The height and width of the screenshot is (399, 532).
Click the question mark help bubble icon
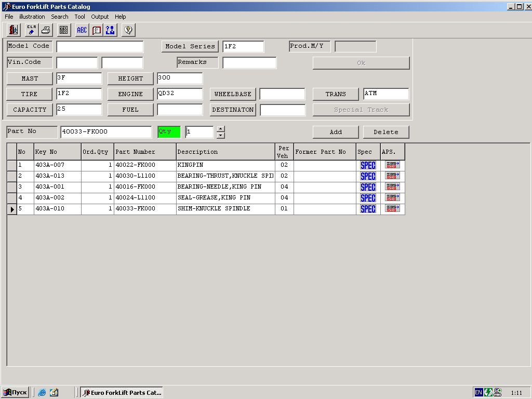pos(128,30)
